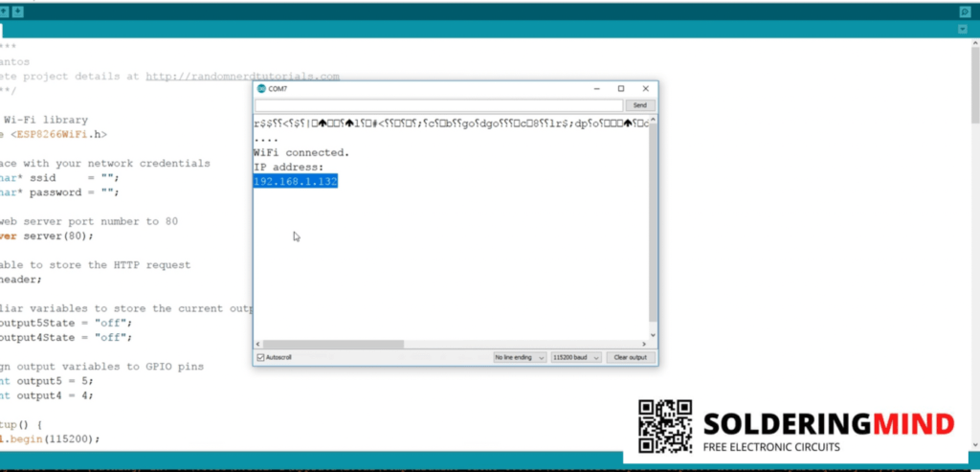Click the 'ssid = "";' code line
The height and width of the screenshot is (472, 980).
pyautogui.click(x=75, y=178)
